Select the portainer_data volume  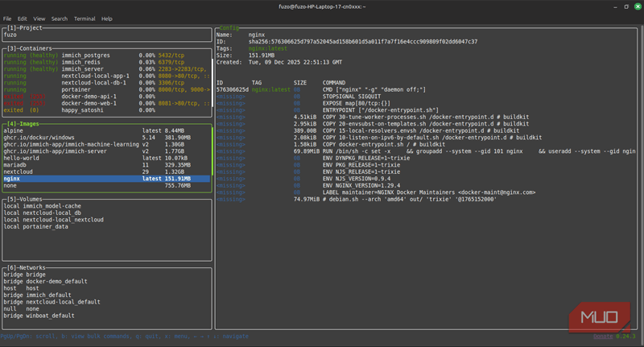pyautogui.click(x=36, y=226)
